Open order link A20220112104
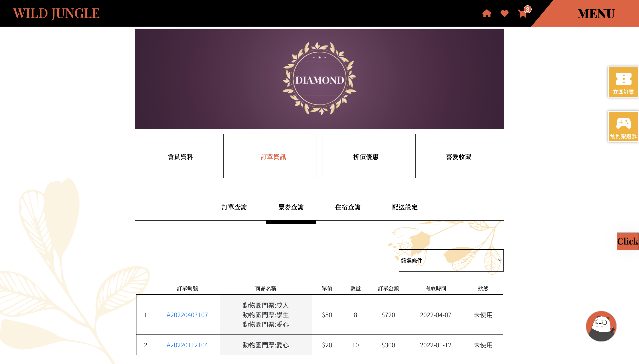The height and width of the screenshot is (364, 639). pyautogui.click(x=187, y=345)
